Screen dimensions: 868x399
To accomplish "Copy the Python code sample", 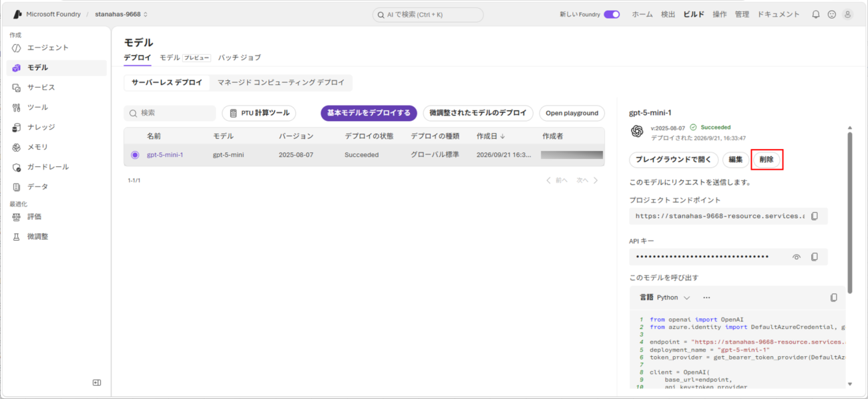I will click(x=833, y=297).
